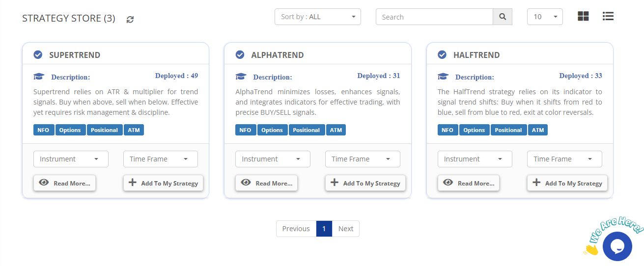Image resolution: width=644 pixels, height=266 pixels.
Task: Click graduation cap icon in Supertrend card
Action: click(39, 77)
